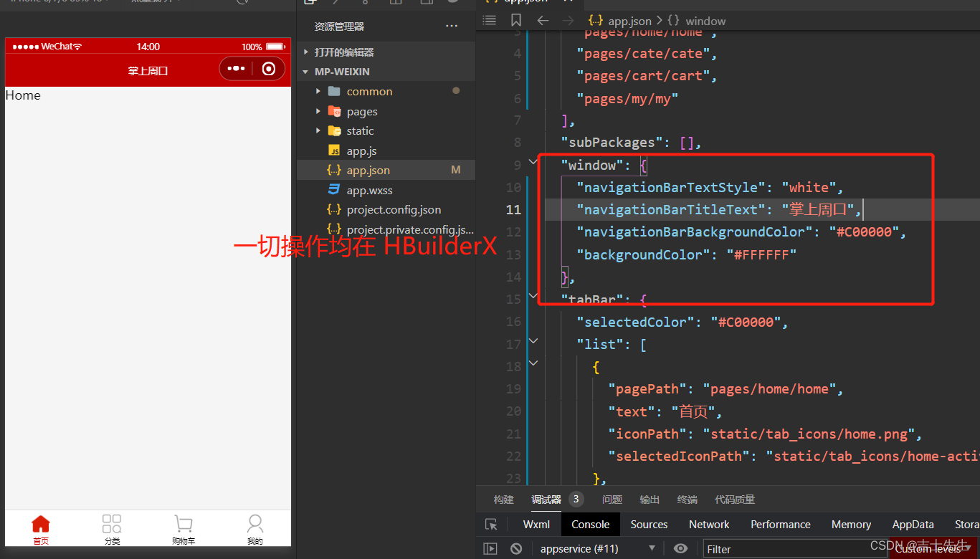
Task: Expand the 打开的编辑器 section
Action: point(386,52)
